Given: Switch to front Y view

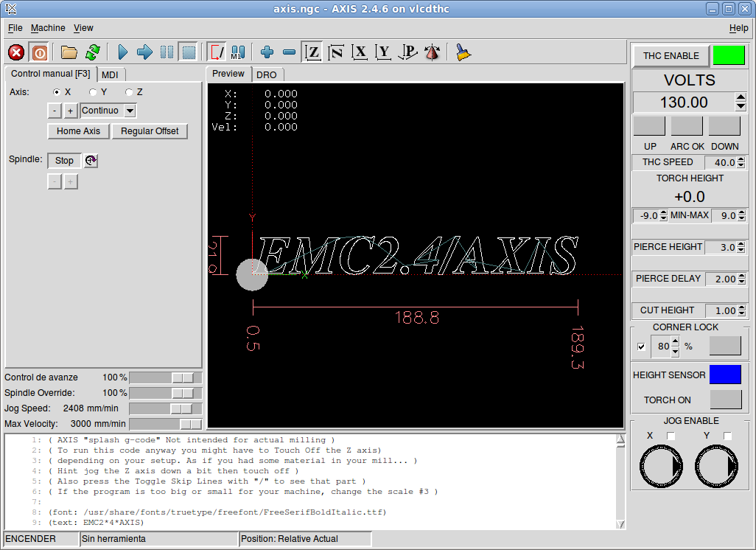Looking at the screenshot, I should click(x=383, y=52).
